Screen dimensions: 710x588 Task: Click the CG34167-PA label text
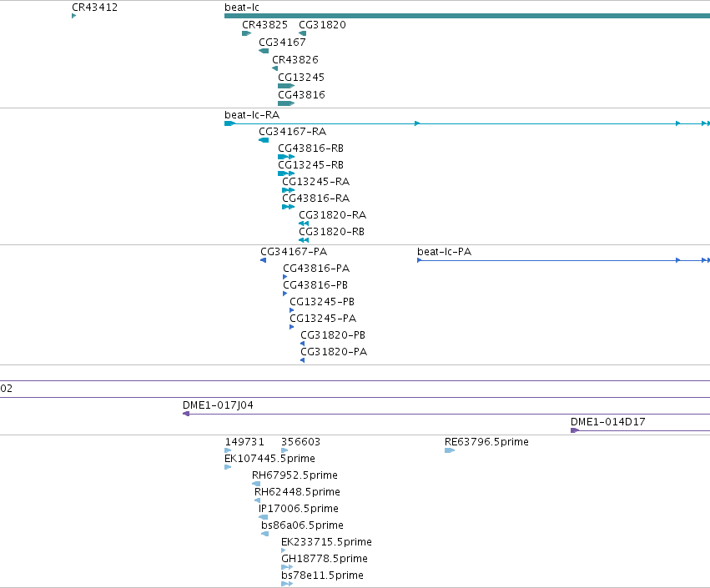(x=294, y=252)
